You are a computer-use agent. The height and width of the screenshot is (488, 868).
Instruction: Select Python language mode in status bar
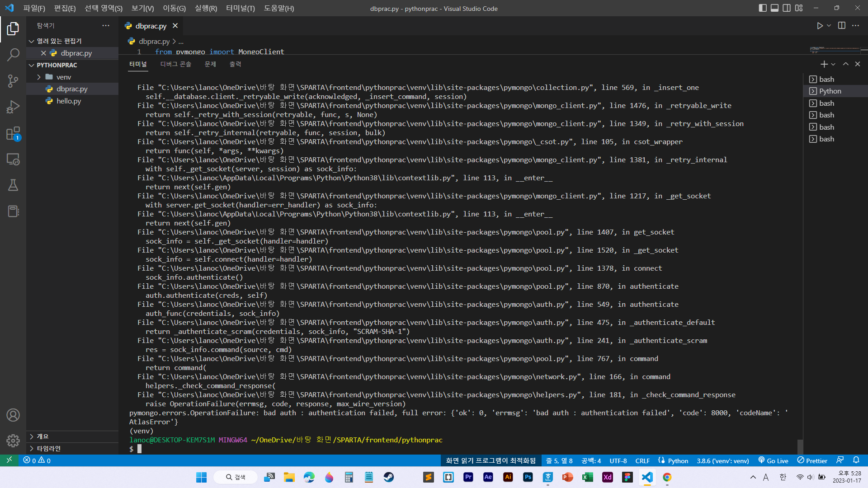(678, 460)
